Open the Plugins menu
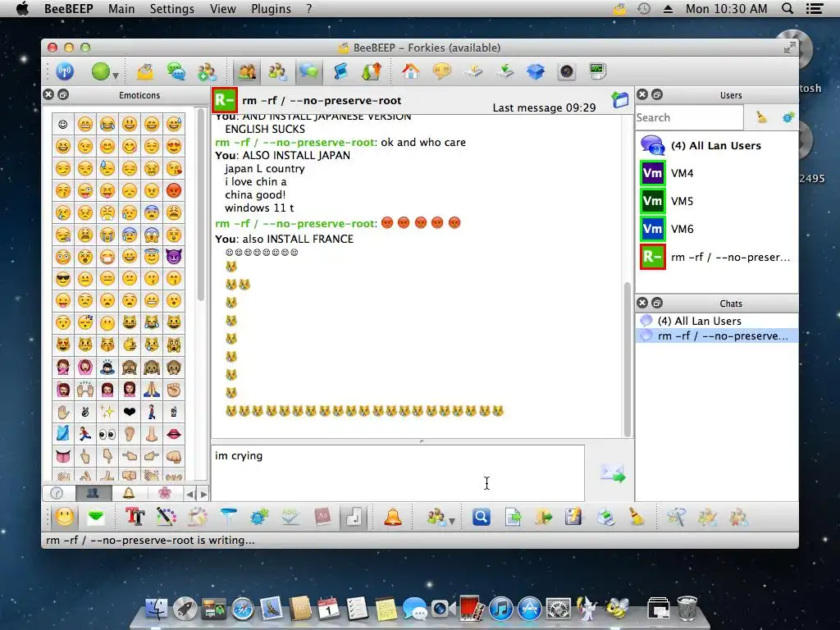The image size is (840, 630). click(271, 8)
